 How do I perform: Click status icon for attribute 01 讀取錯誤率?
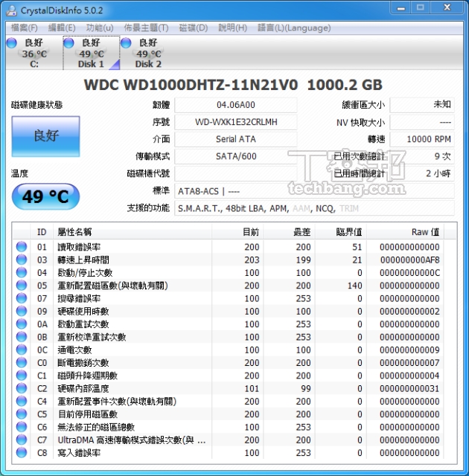point(22,246)
